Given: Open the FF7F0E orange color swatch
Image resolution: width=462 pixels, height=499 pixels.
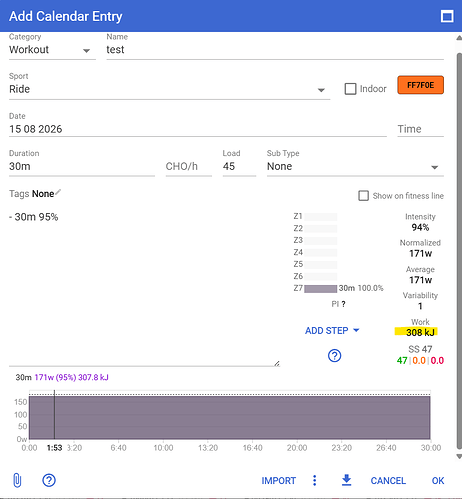Looking at the screenshot, I should point(420,85).
